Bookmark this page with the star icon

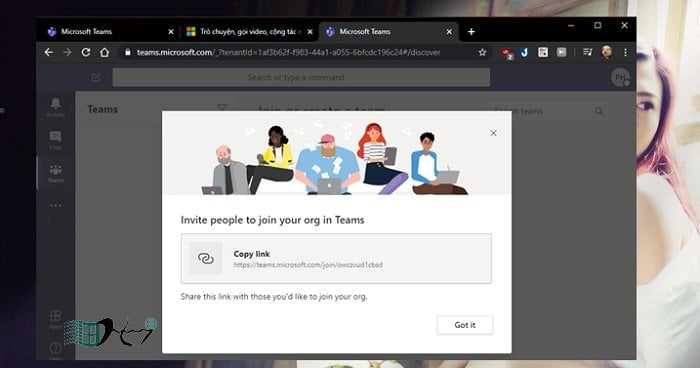[482, 53]
